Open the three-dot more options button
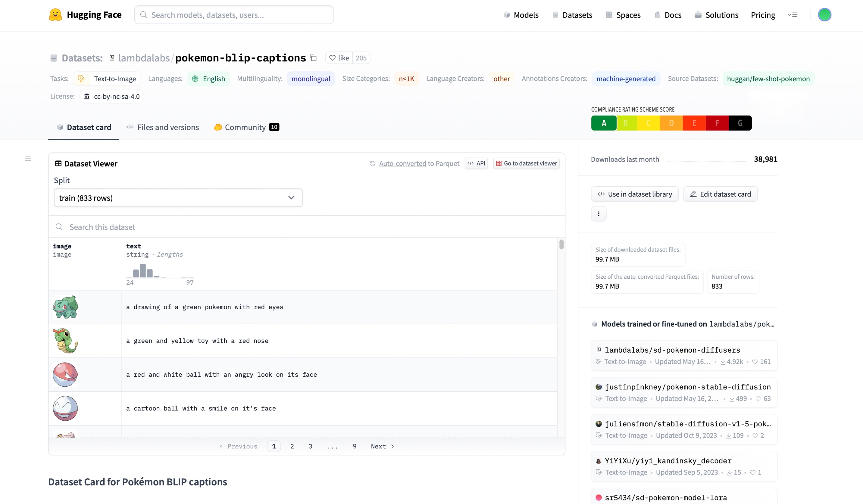The image size is (863, 504). (x=598, y=214)
